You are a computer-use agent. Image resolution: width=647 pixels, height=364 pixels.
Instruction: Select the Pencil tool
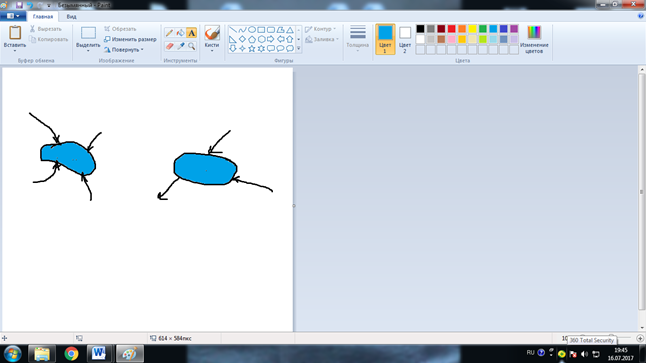169,33
